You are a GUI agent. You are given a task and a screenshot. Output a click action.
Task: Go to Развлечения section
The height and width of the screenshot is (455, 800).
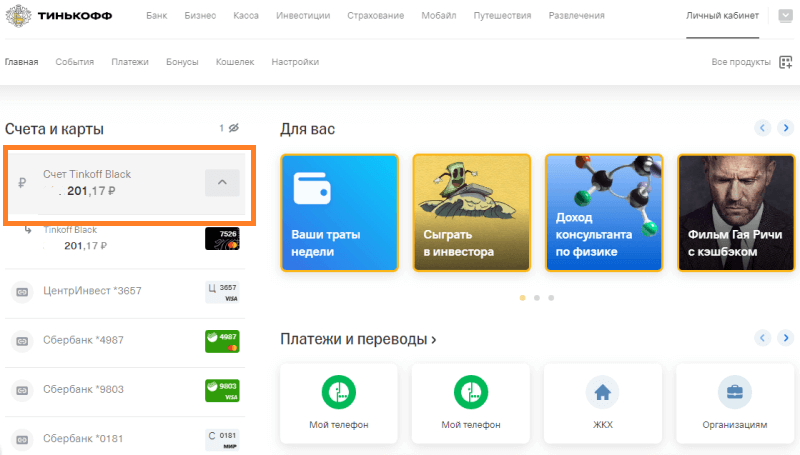click(x=577, y=16)
